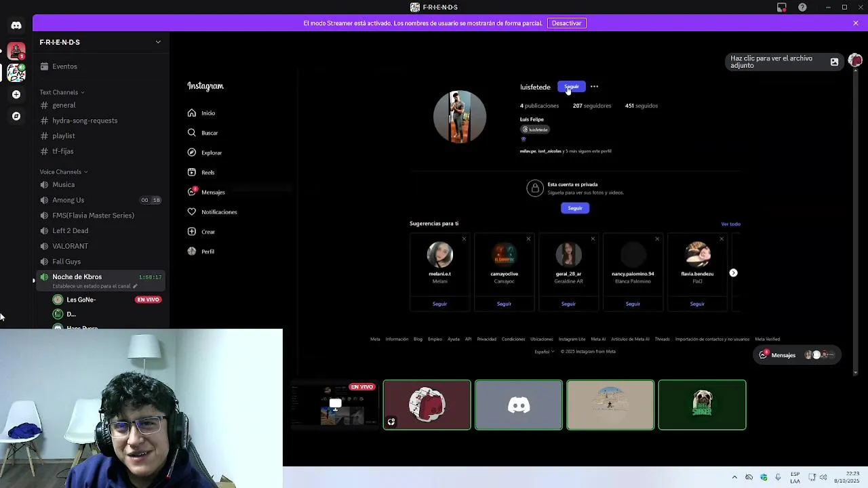The height and width of the screenshot is (488, 868).
Task: Click Seguir next to luisfetede username
Action: [x=571, y=87]
